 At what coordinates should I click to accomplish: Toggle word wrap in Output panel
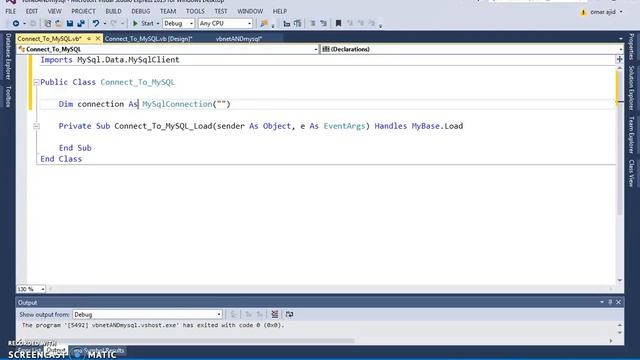pyautogui.click(x=289, y=314)
